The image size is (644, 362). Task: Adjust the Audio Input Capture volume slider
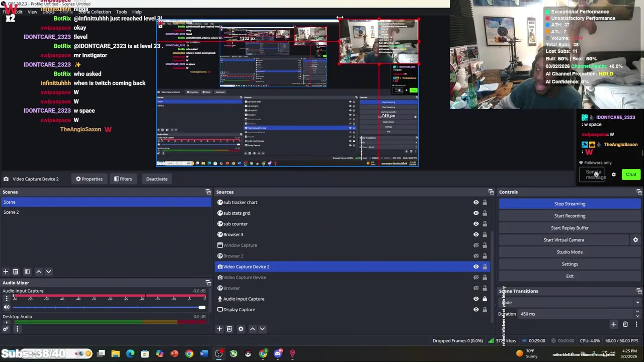point(202,307)
